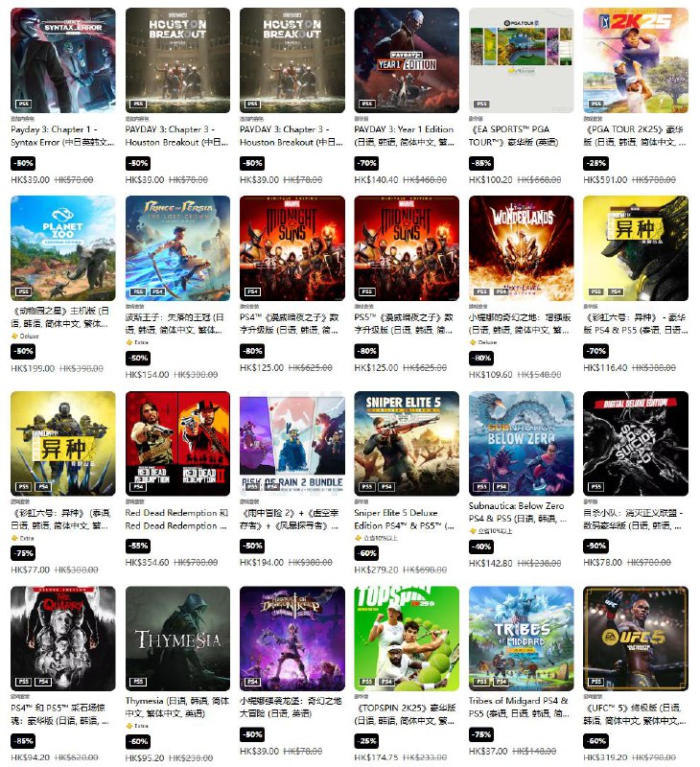The height and width of the screenshot is (767, 700).
Task: Open the EA UFC 5 cover image
Action: [x=636, y=639]
